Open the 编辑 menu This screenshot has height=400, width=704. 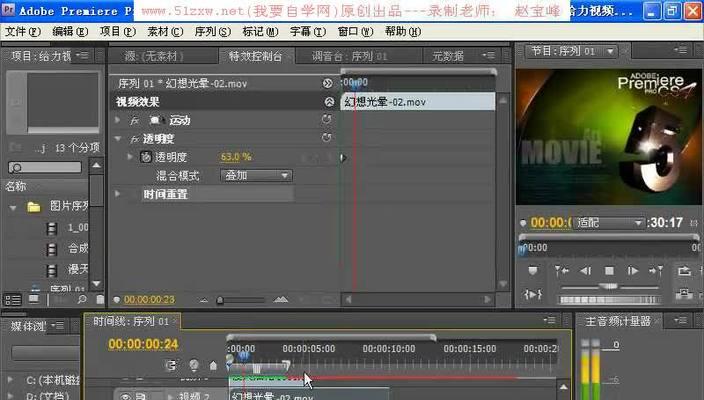(70, 31)
